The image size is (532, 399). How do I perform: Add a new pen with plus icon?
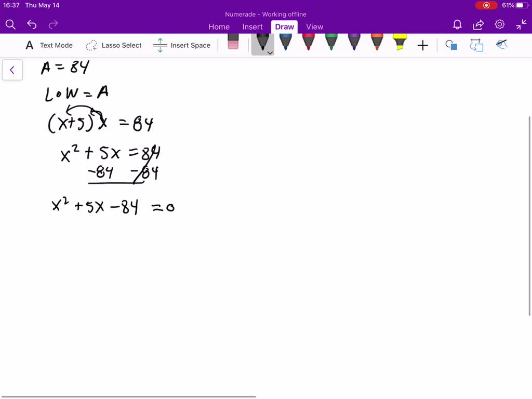click(423, 45)
